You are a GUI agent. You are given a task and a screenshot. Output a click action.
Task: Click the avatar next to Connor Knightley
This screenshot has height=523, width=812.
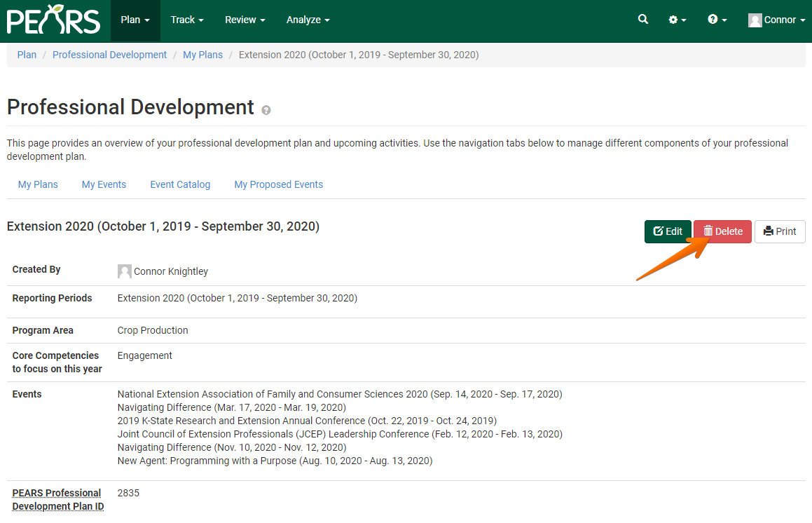coord(124,271)
